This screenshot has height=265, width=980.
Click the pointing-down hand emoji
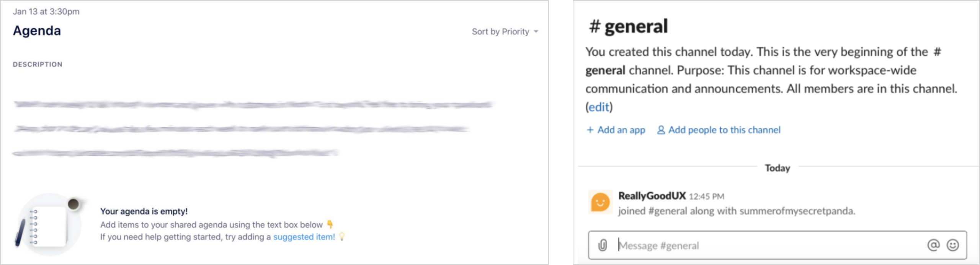(x=330, y=224)
